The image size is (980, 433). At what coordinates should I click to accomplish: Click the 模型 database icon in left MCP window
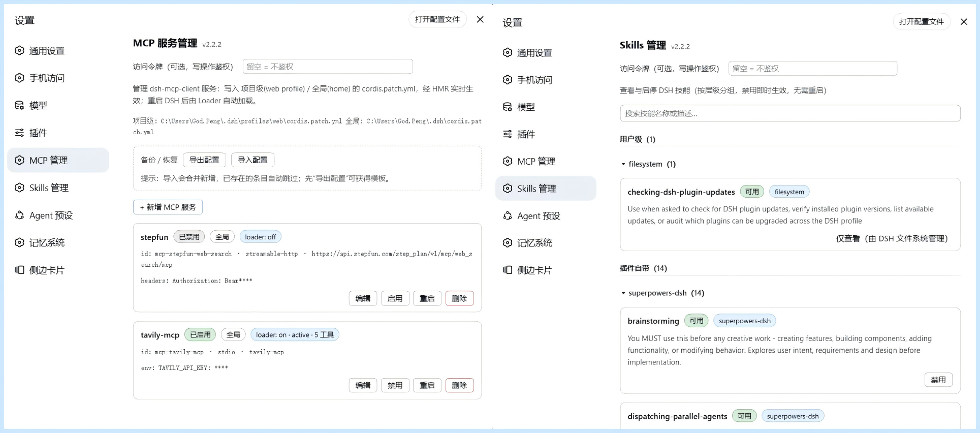(19, 105)
